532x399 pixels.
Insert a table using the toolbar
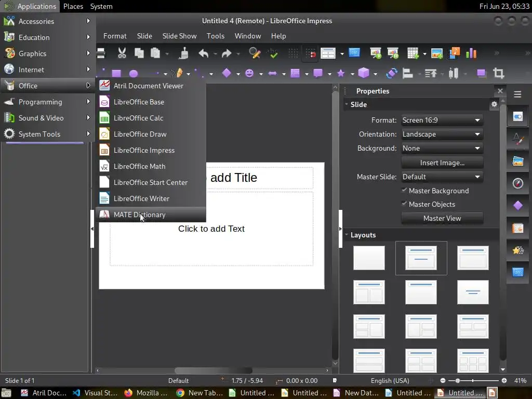413,54
